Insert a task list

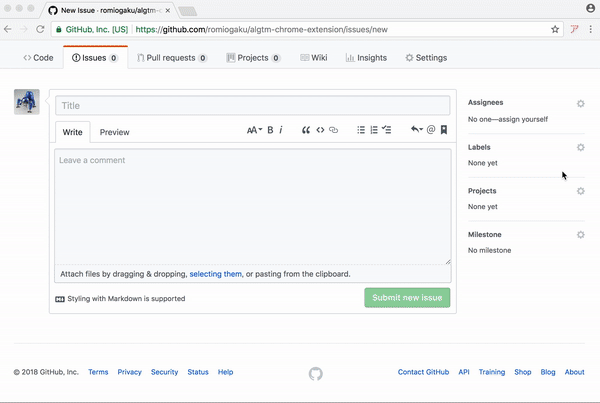pyautogui.click(x=386, y=130)
